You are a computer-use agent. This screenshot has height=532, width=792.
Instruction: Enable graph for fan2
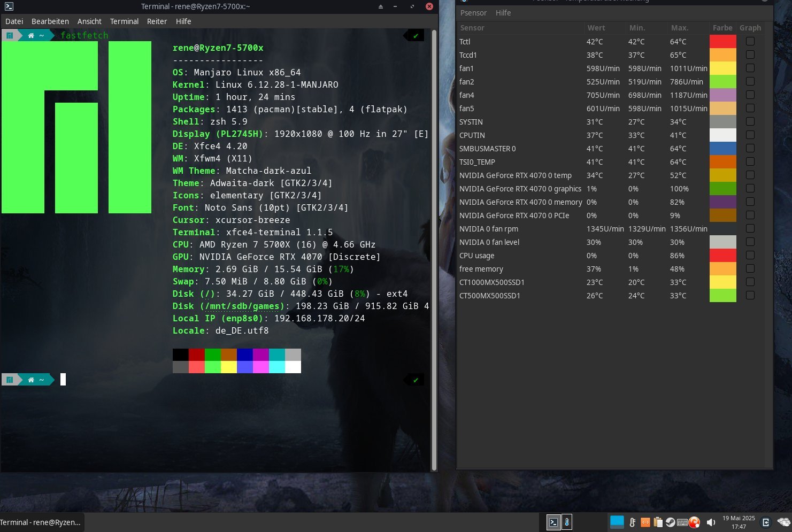(x=750, y=81)
